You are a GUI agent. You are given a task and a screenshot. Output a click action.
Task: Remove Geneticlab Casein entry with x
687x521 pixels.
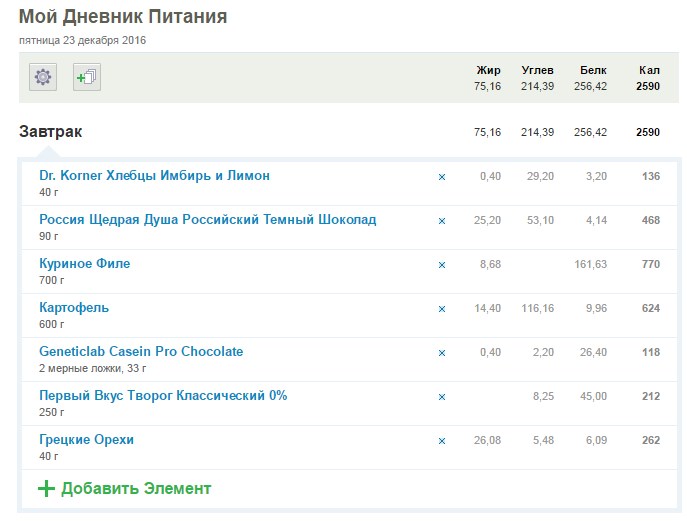[x=442, y=353]
